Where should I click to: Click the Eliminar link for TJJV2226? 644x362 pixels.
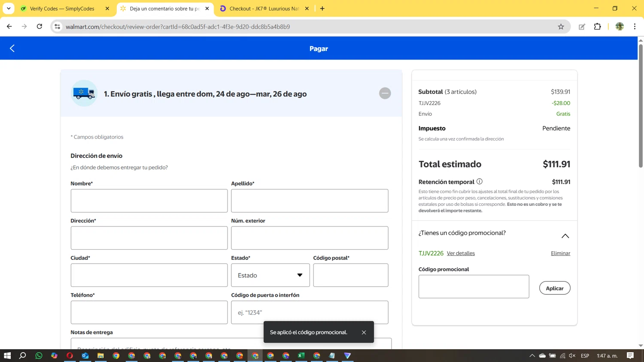pyautogui.click(x=560, y=253)
